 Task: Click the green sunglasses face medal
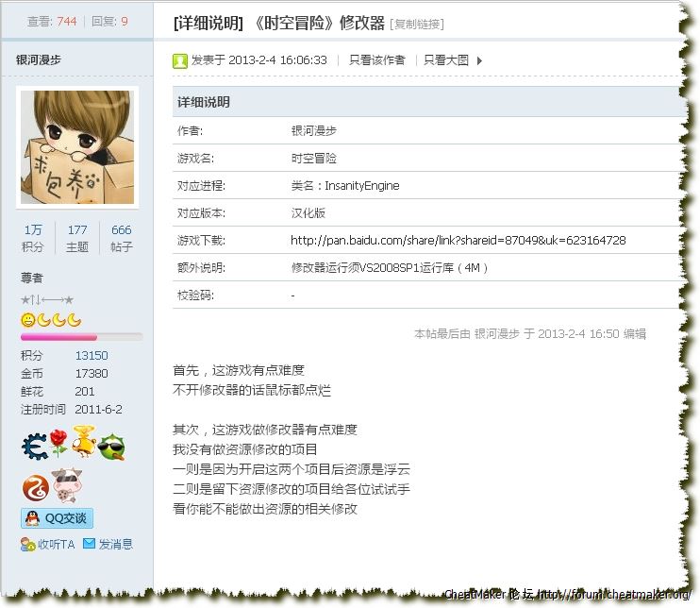coord(111,447)
